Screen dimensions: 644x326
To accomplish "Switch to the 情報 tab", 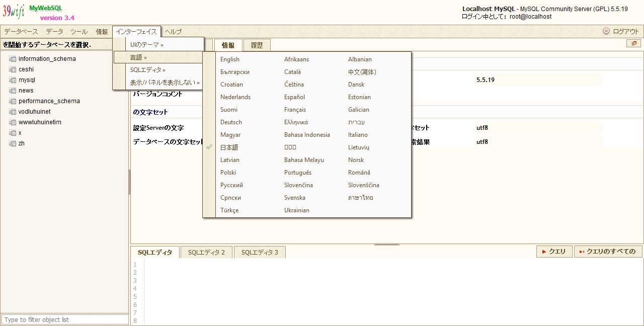I will 228,45.
